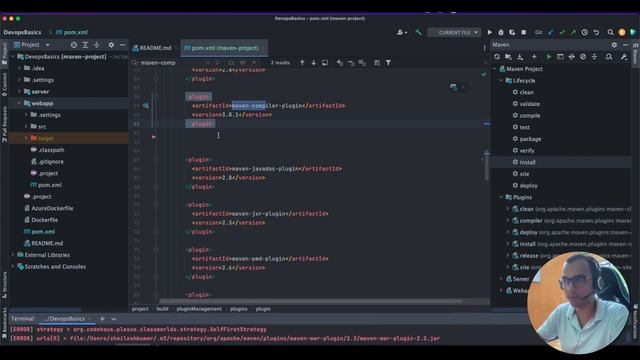Select the DevopsBasics terminal tab
This screenshot has width=640, height=360.
coord(64,319)
